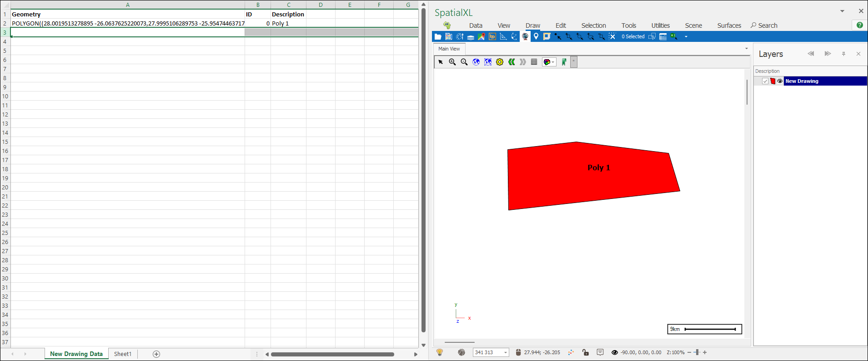Expand the color theme palette dropdown

(x=553, y=62)
